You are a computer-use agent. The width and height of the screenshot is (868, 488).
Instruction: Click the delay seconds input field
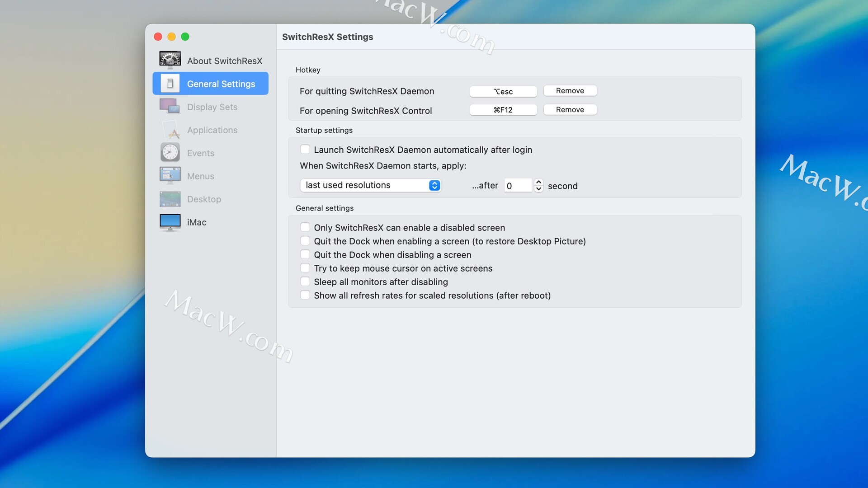[518, 186]
